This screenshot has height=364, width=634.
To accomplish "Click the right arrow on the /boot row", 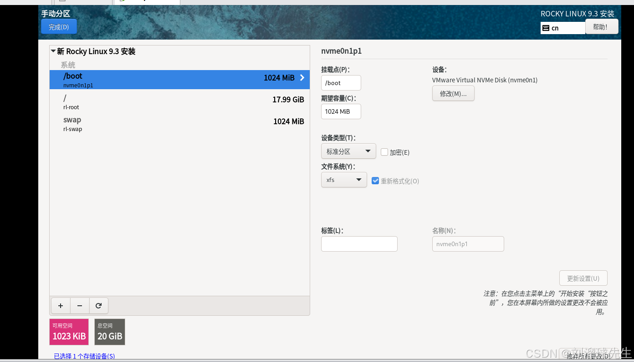I will coord(302,78).
